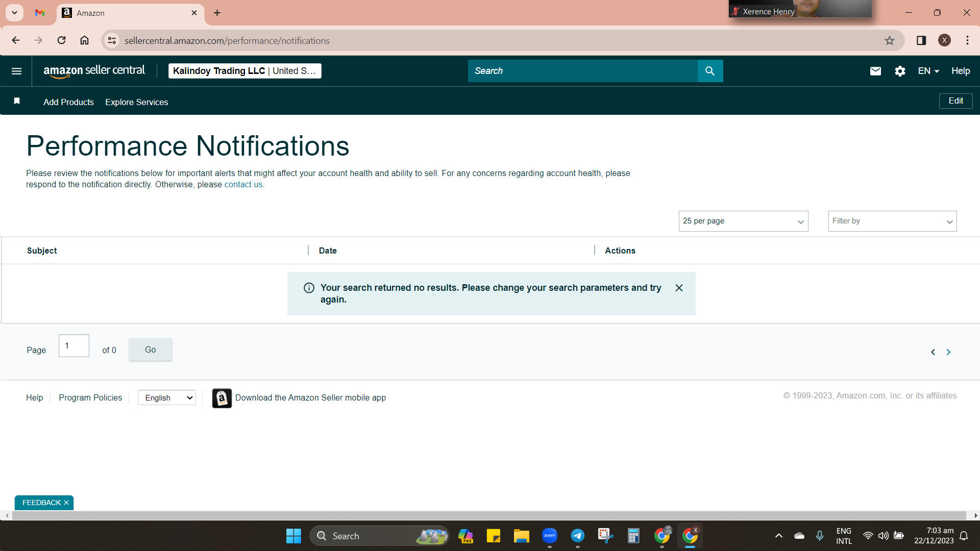Click the Edit button
980x551 pixels.
(955, 101)
